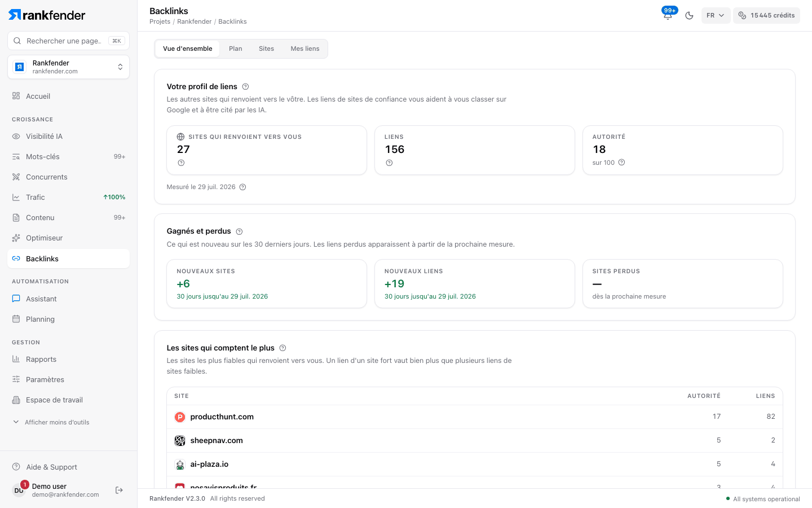The height and width of the screenshot is (508, 812).
Task: Click the 99+ badge next to Contenu
Action: click(x=120, y=217)
